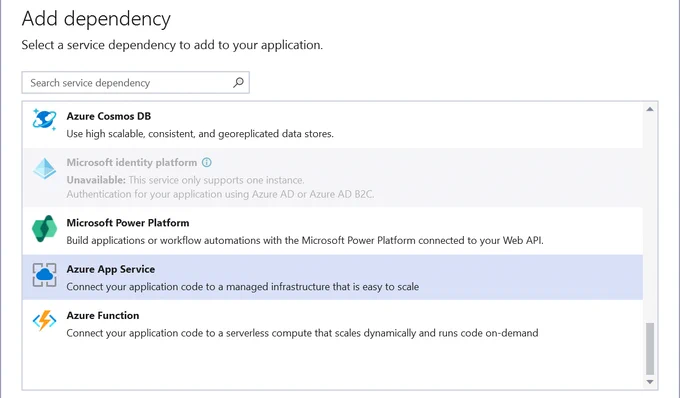
Task: Click 'Use high scalable, consistent' description
Action: pos(200,134)
